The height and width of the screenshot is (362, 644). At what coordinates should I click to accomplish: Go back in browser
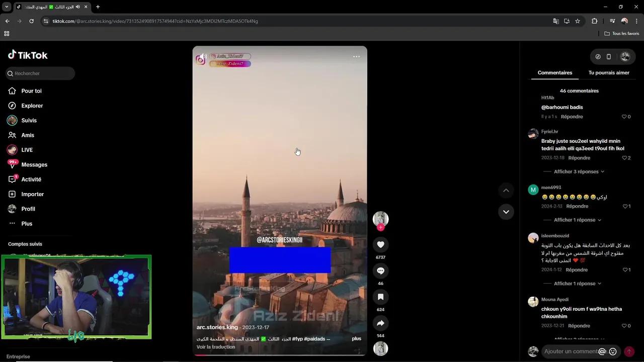click(7, 21)
